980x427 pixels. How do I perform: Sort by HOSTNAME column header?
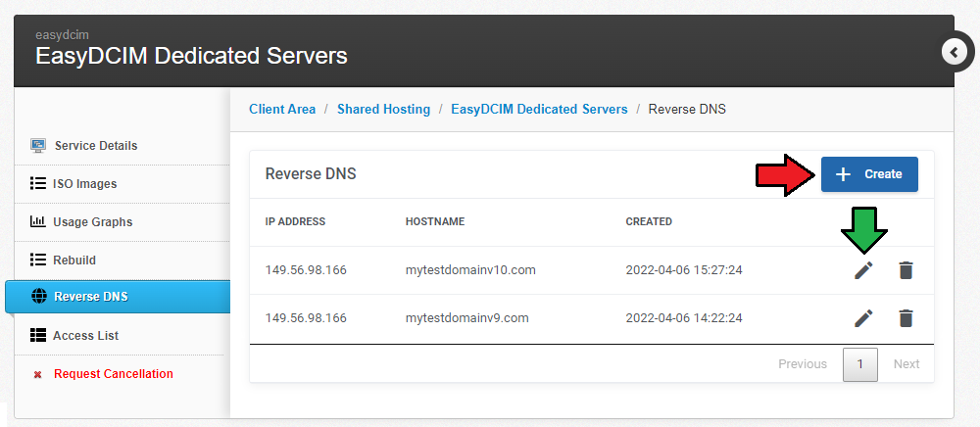point(435,221)
